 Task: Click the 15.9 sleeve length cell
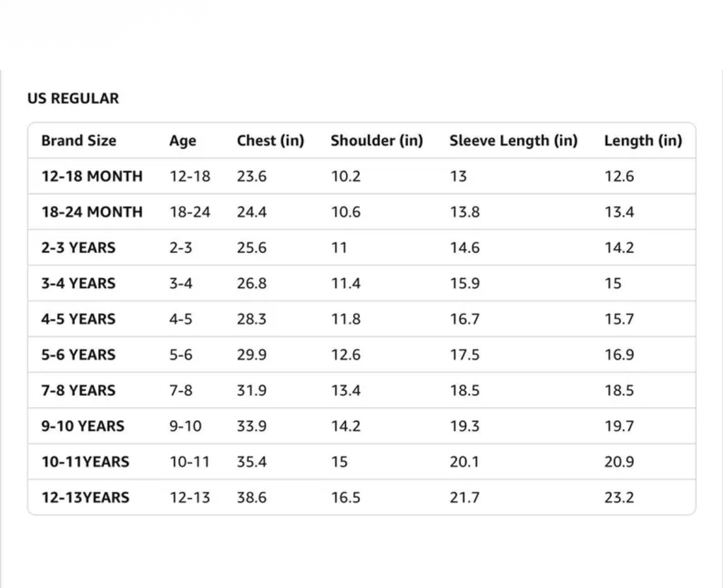465,284
